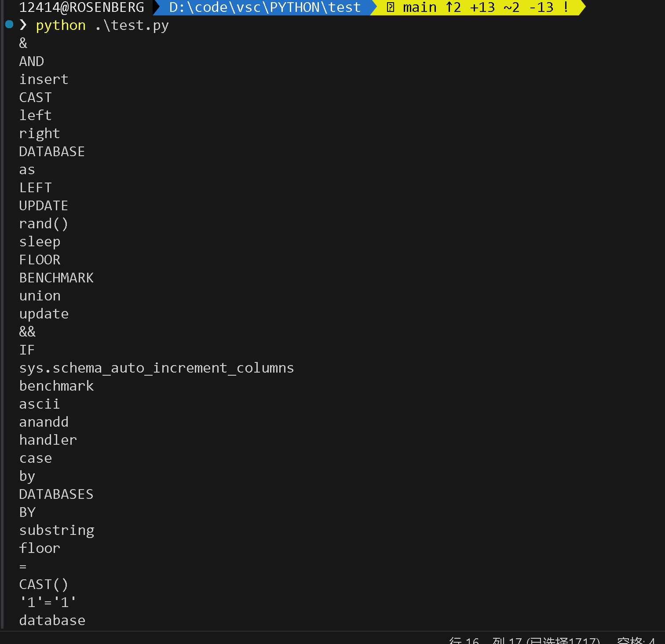Click the uppercase 'BENCHMARK' output line
Screen dimensions: 665x644
point(57,278)
